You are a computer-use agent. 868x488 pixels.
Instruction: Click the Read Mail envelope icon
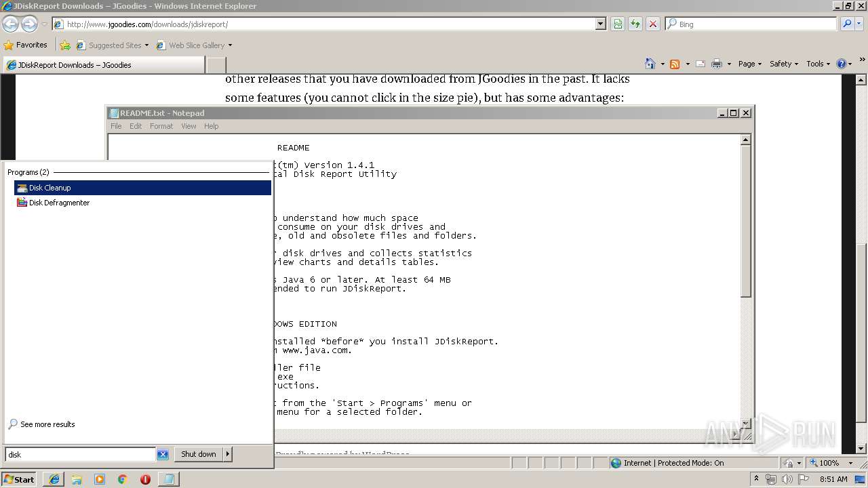pos(701,64)
